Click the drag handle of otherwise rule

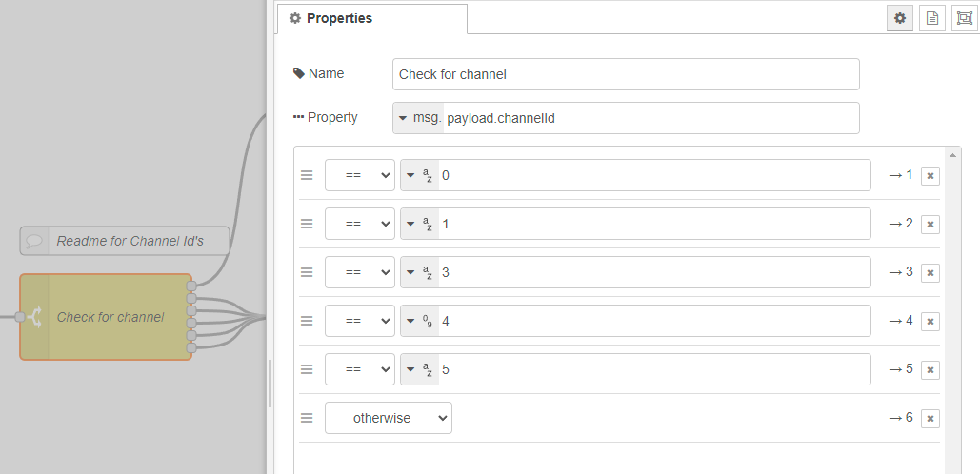tap(307, 418)
